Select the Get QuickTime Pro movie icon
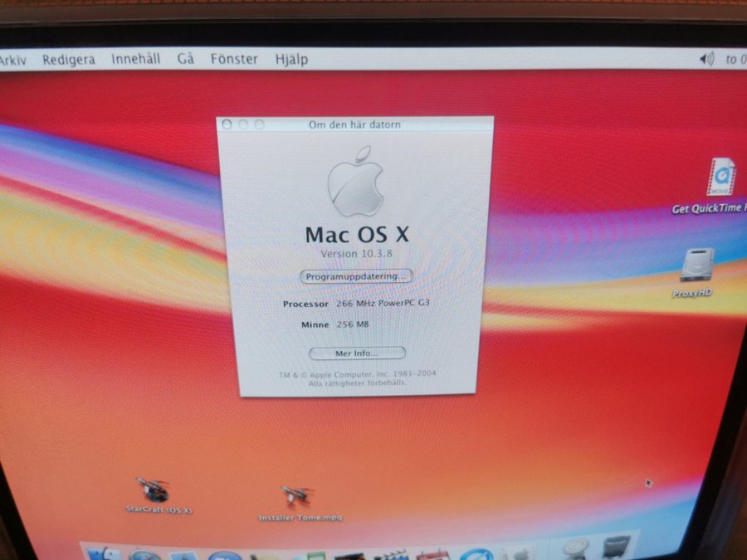Image resolution: width=747 pixels, height=560 pixels. pyautogui.click(x=721, y=178)
